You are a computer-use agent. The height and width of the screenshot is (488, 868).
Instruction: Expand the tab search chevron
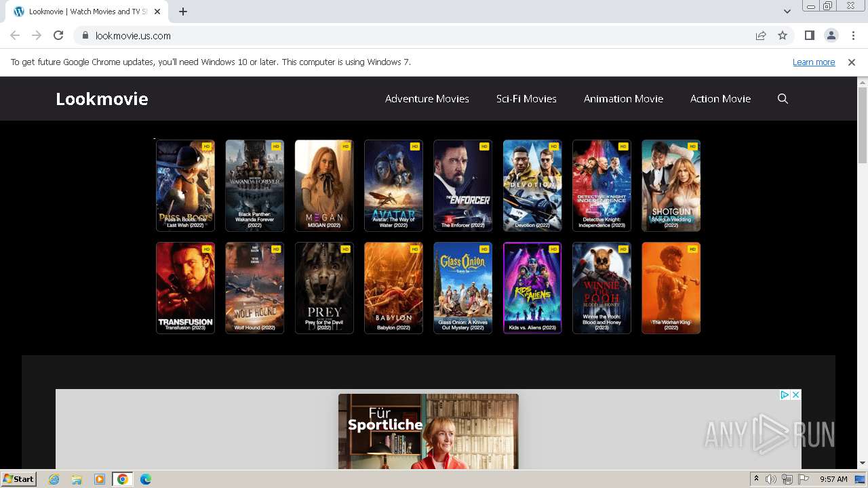(x=787, y=12)
